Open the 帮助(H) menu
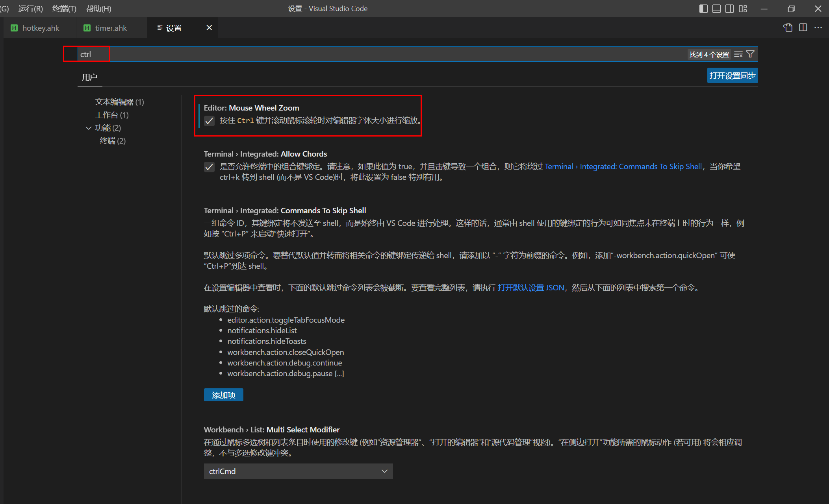 [x=98, y=9]
